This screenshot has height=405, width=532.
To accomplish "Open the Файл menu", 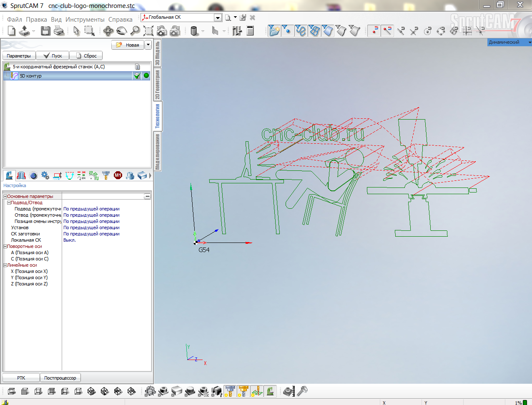I will click(15, 20).
